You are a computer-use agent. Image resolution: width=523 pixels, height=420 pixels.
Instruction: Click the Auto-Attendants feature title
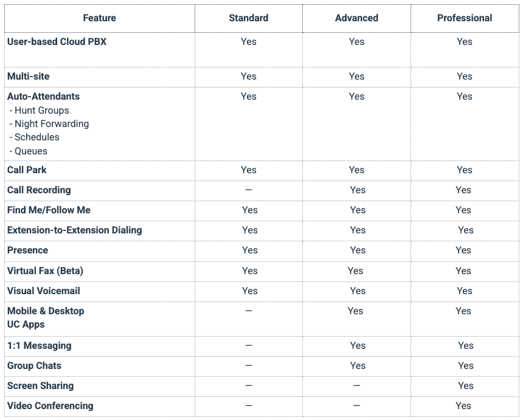tap(43, 97)
